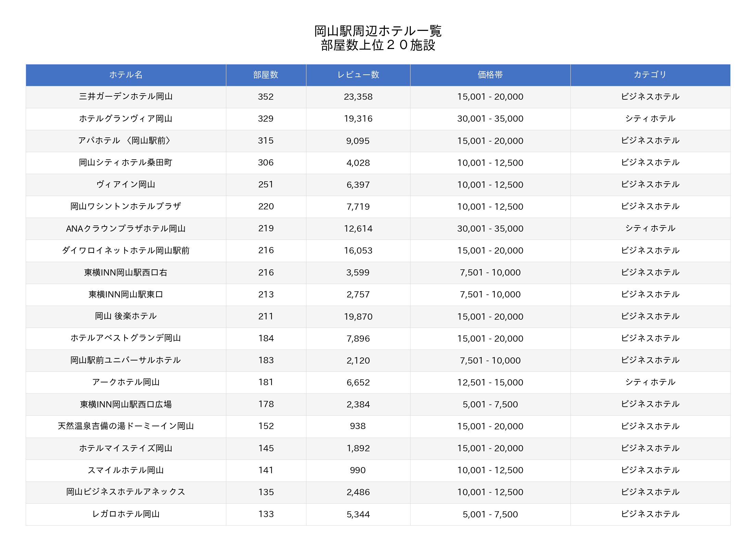Screen dimensions: 756x551
Task: Click the title 岡山駅周辺ホテル一覧
Action: pyautogui.click(x=378, y=31)
